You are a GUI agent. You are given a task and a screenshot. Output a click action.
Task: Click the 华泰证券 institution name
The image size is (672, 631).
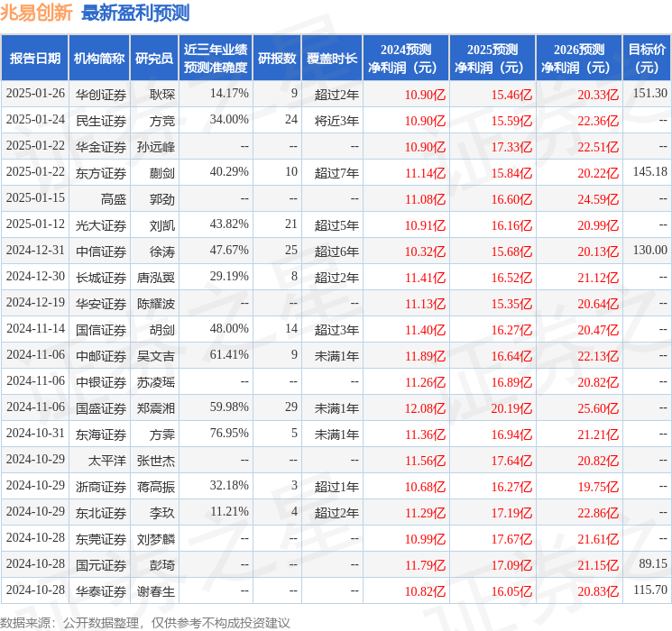101,591
